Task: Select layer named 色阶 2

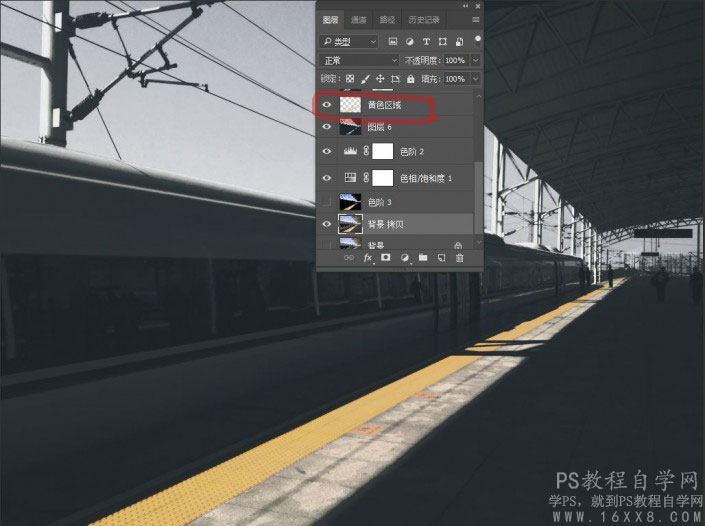Action: click(412, 152)
